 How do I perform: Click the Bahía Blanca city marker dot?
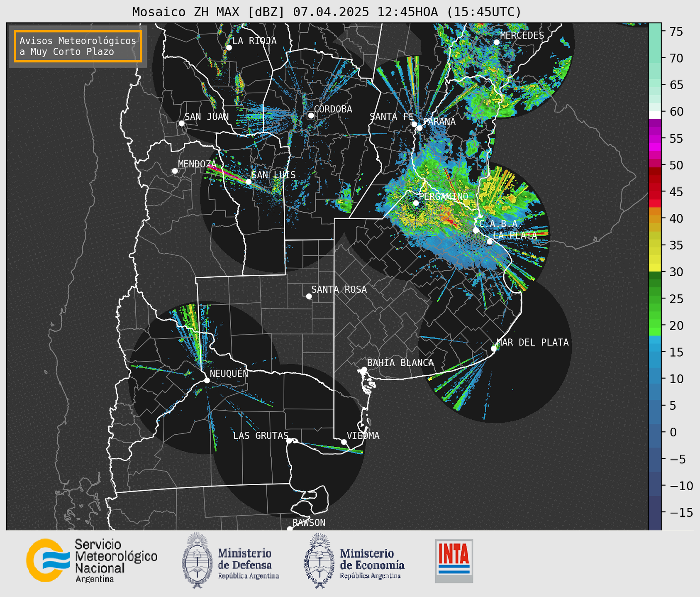pyautogui.click(x=364, y=369)
